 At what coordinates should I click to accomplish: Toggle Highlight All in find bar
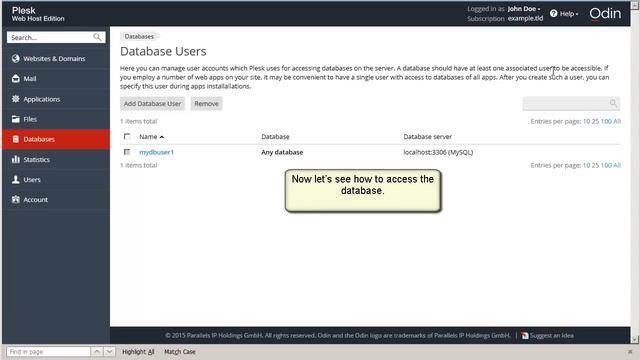coord(138,351)
